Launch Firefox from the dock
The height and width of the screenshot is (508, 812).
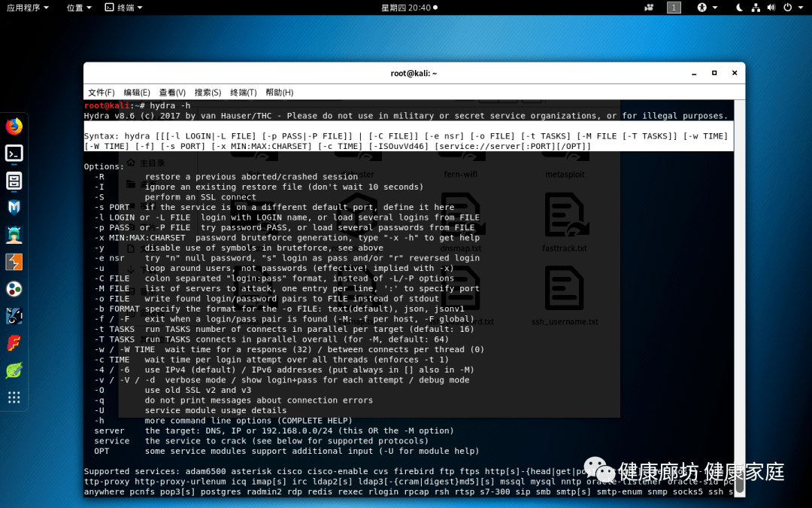click(x=14, y=126)
